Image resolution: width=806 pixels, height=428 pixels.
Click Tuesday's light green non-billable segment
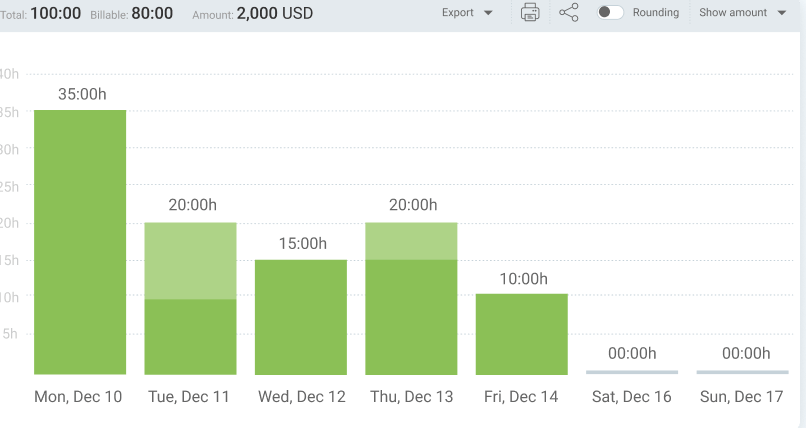(x=190, y=260)
